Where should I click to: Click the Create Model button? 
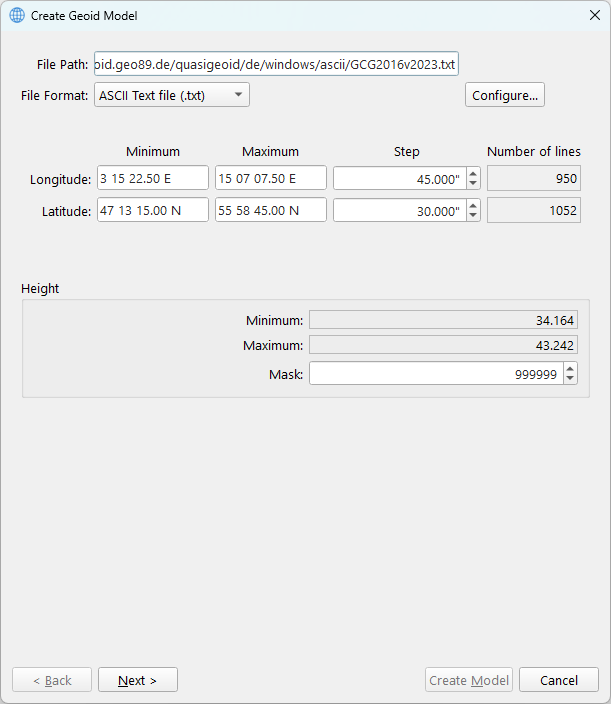click(x=469, y=680)
